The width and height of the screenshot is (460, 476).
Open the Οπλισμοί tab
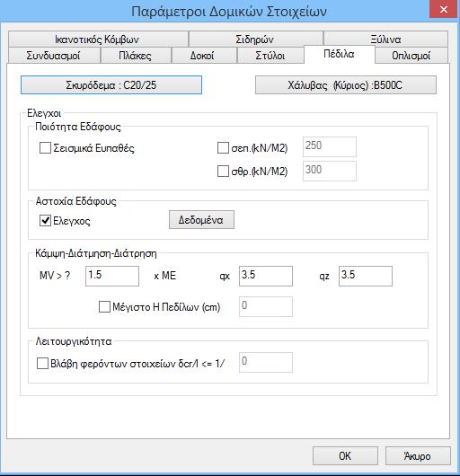(411, 56)
